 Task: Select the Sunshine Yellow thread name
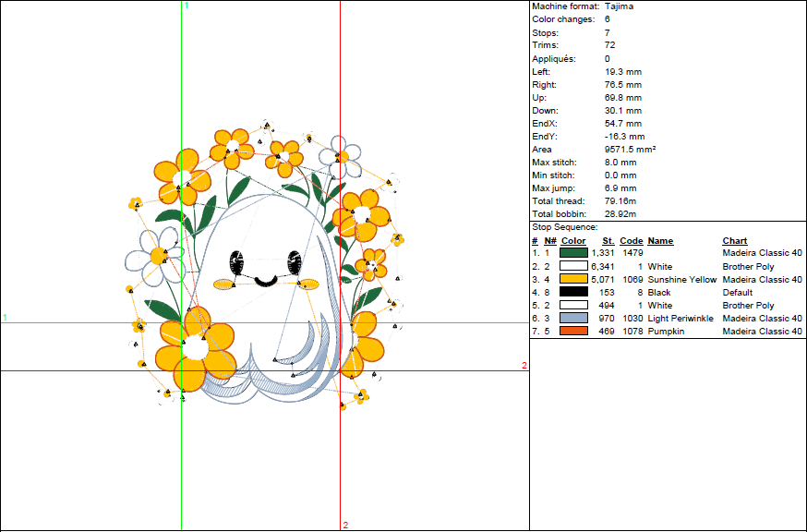coord(681,279)
